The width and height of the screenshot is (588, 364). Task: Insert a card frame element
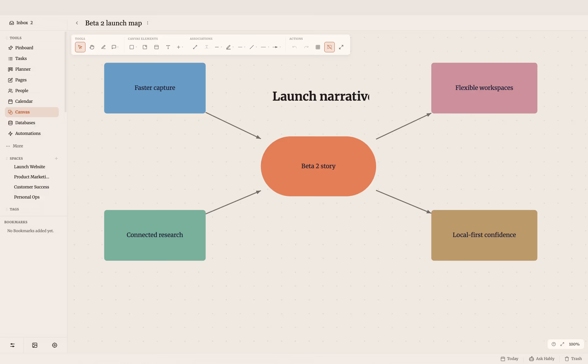coord(156,47)
